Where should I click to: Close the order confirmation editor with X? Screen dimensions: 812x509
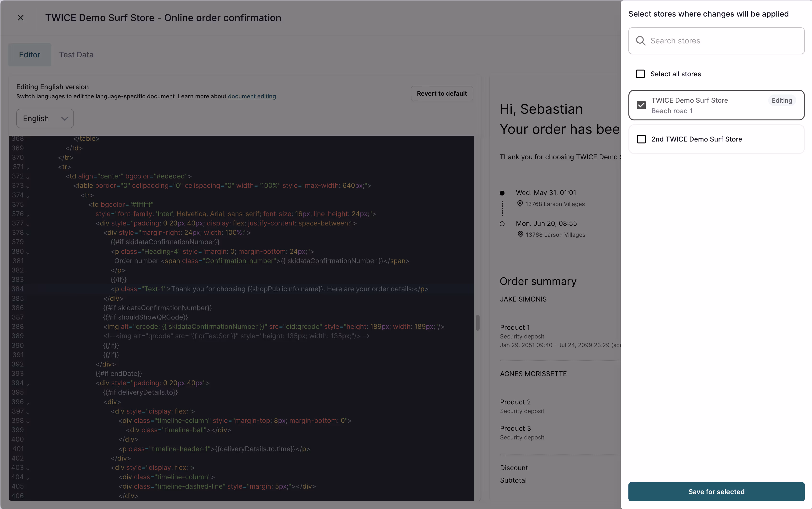tap(21, 18)
